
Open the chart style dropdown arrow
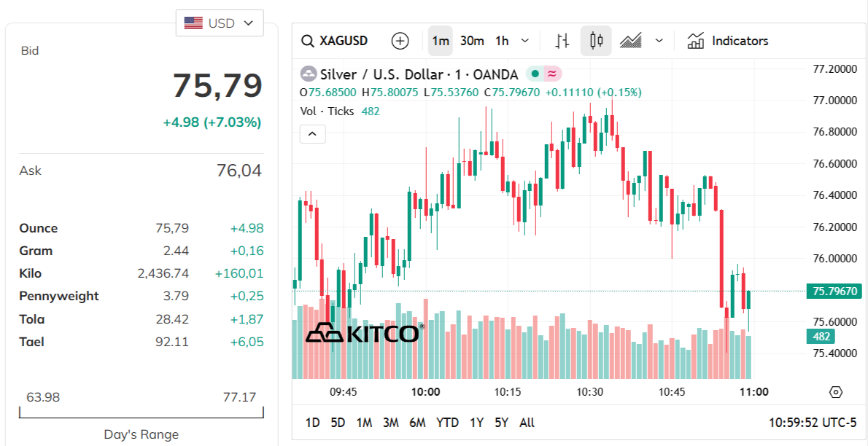659,41
